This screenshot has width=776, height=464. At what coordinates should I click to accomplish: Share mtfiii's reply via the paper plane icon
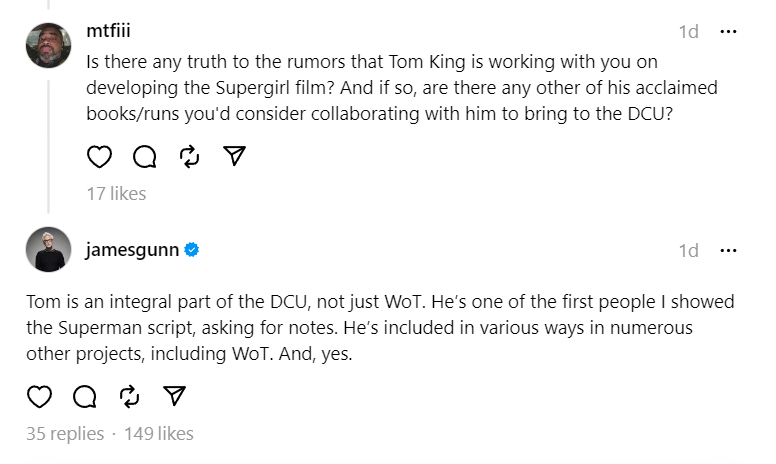(x=234, y=156)
